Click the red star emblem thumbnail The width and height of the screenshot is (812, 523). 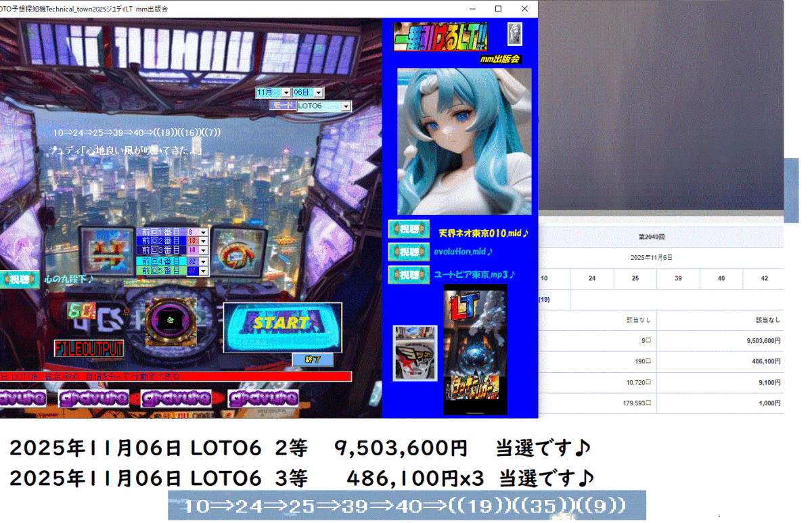415,353
